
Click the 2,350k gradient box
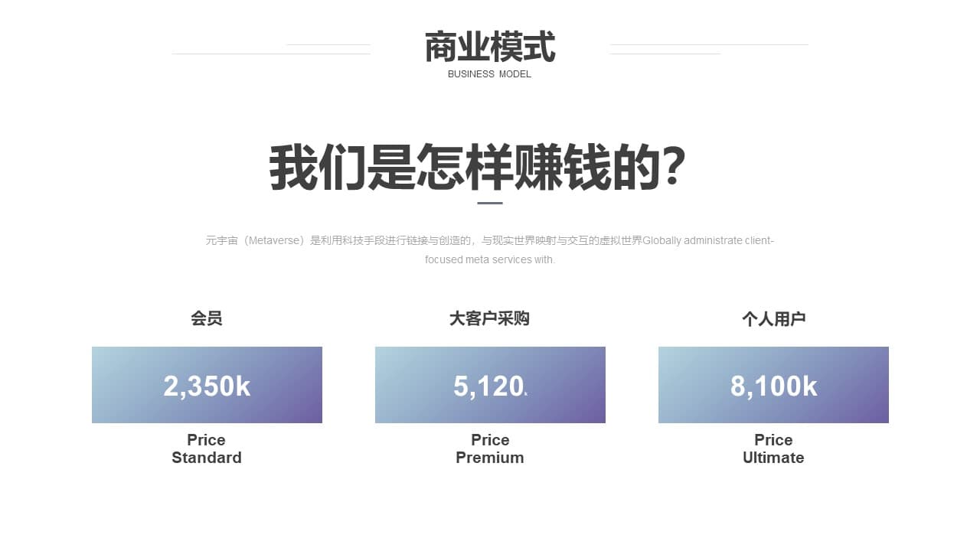click(x=207, y=385)
